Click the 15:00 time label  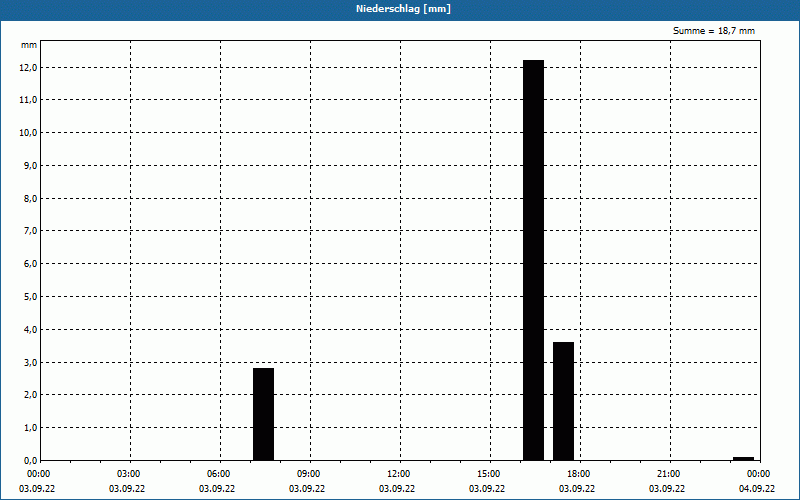click(489, 474)
